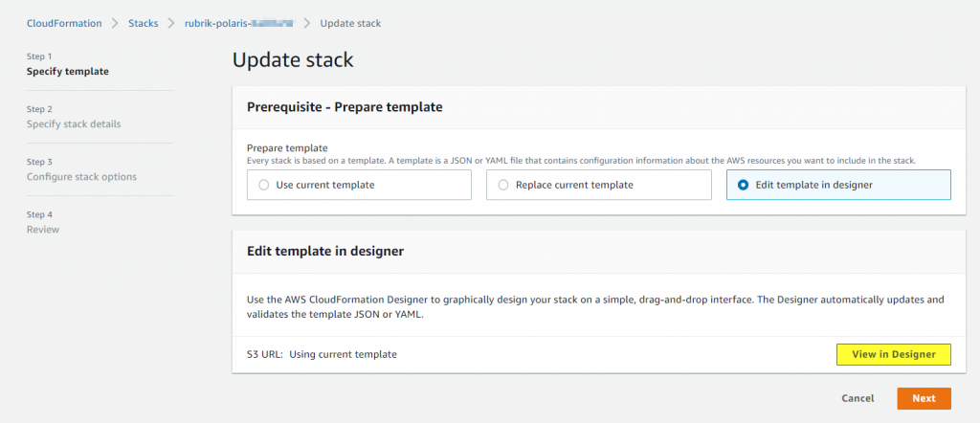Screen dimensions: 980x423
Task: Click the Update stack breadcrumb text
Action: coord(350,23)
